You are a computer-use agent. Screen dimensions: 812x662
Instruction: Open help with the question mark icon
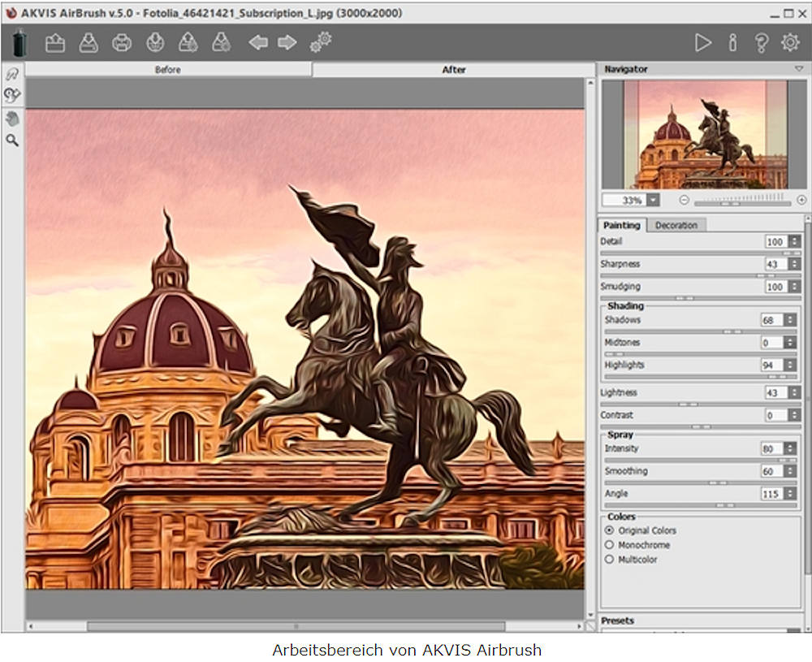pyautogui.click(x=761, y=43)
